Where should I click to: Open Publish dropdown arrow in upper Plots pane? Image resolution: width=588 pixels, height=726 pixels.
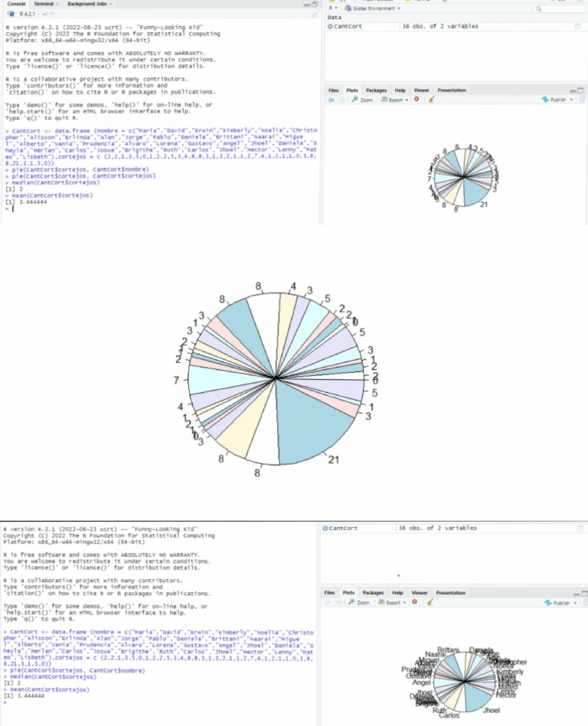571,100
